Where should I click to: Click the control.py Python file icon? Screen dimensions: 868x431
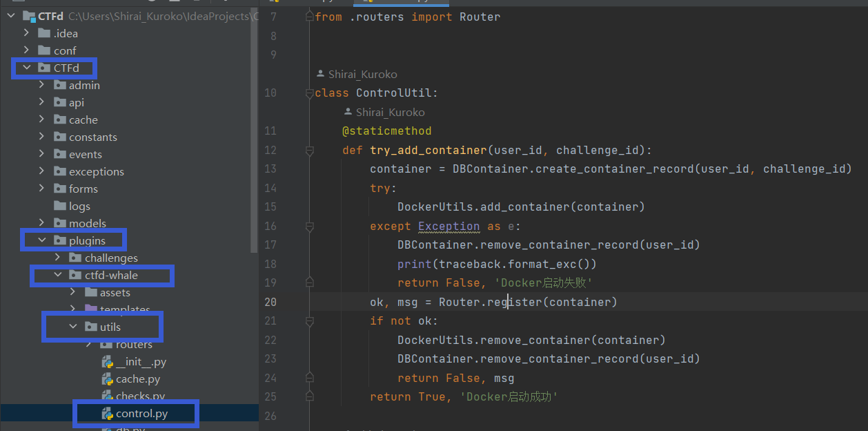(x=107, y=414)
